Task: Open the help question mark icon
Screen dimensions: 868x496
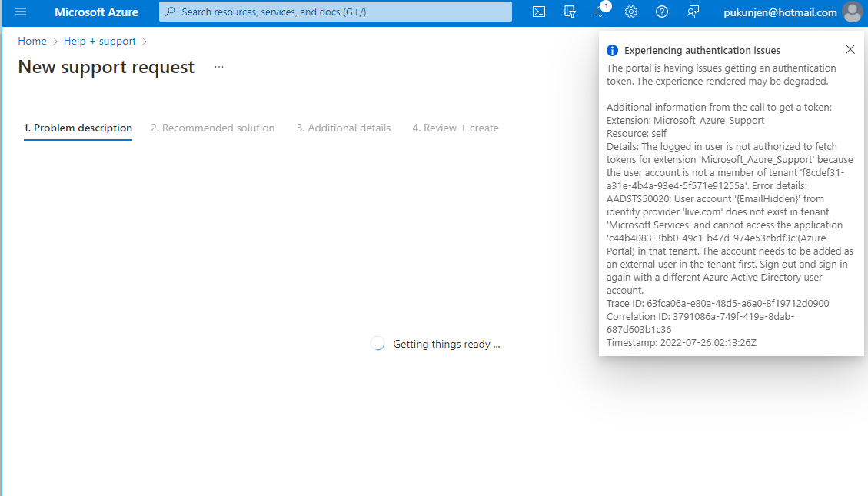Action: (x=661, y=12)
